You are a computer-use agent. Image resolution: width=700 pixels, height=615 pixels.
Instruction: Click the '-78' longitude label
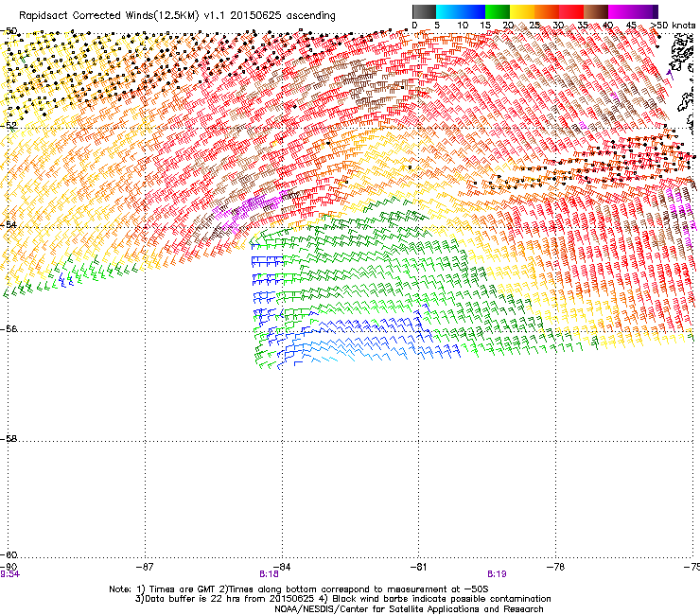pyautogui.click(x=555, y=567)
